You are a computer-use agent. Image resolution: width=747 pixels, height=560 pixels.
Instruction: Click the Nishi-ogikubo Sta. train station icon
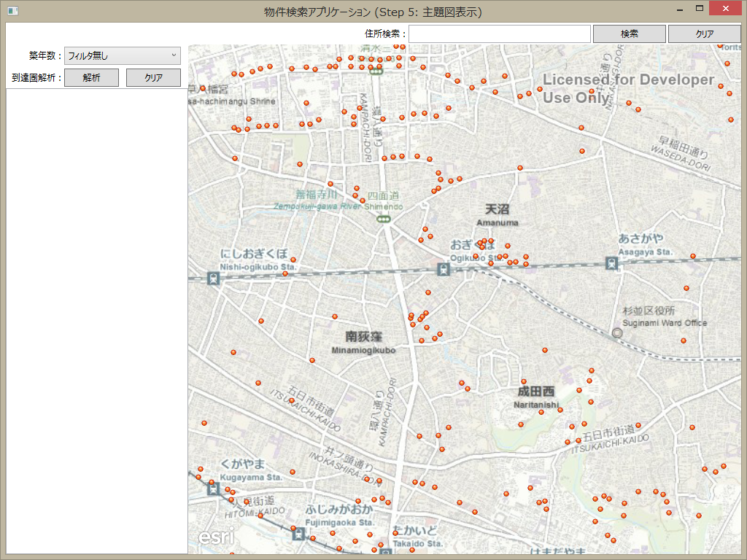pos(214,278)
